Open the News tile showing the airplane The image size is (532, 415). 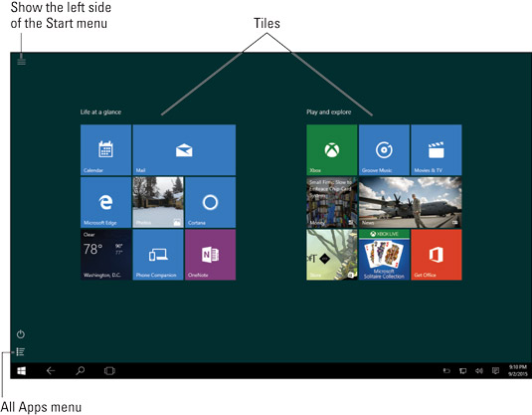(x=411, y=202)
